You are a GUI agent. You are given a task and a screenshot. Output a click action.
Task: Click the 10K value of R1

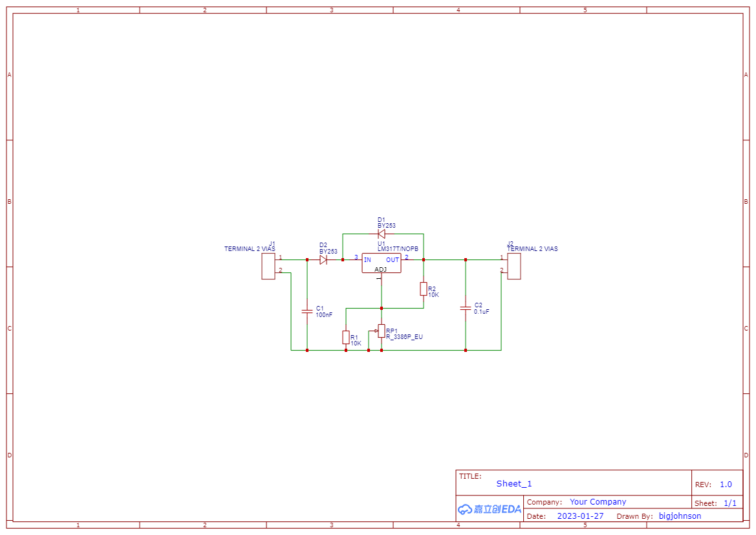[356, 344]
